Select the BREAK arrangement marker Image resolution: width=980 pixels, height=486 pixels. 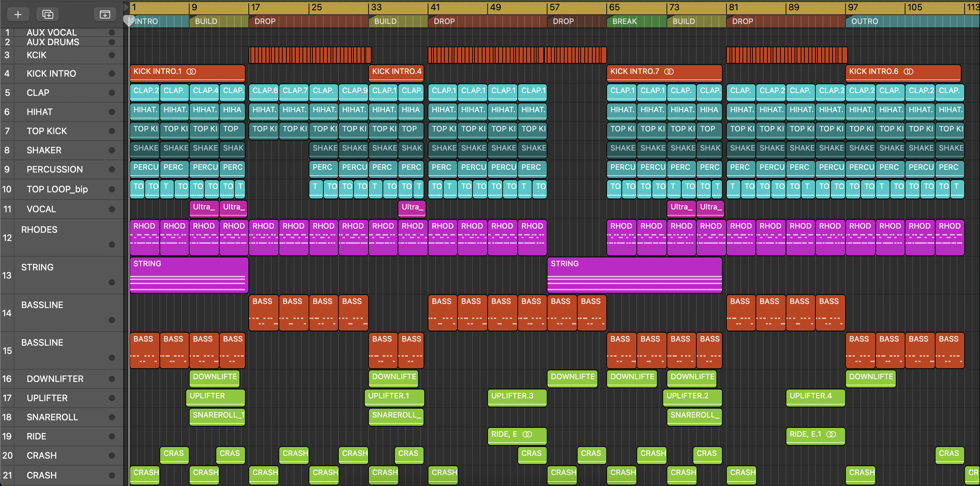[x=637, y=21]
